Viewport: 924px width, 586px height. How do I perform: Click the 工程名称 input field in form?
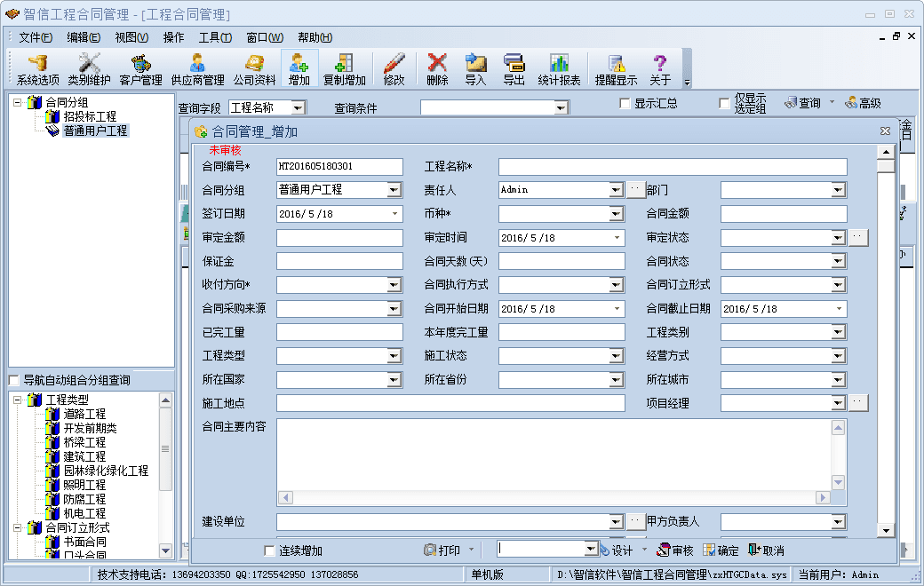point(672,167)
